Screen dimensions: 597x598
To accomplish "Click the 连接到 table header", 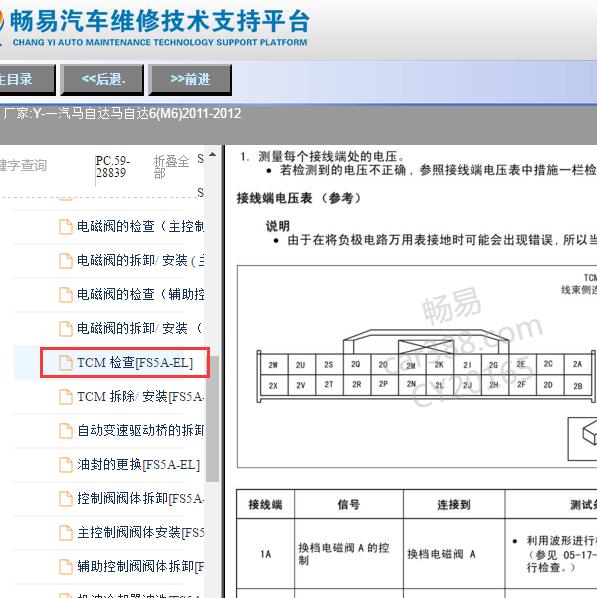I will 454,505.
